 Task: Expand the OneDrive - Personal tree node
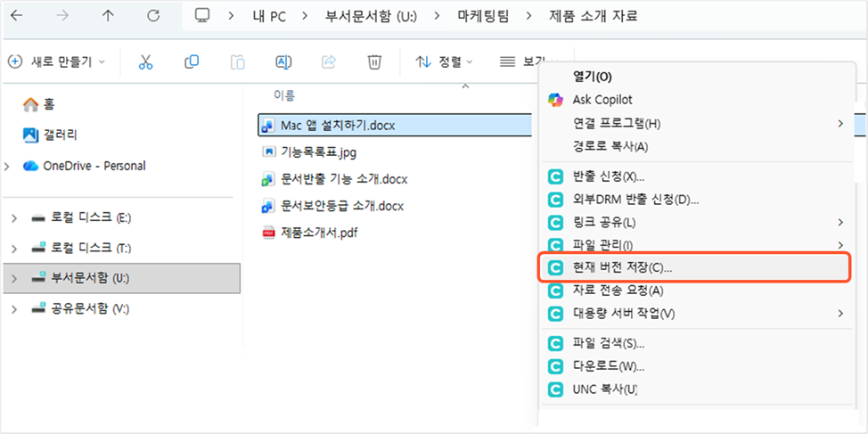pyautogui.click(x=8, y=166)
